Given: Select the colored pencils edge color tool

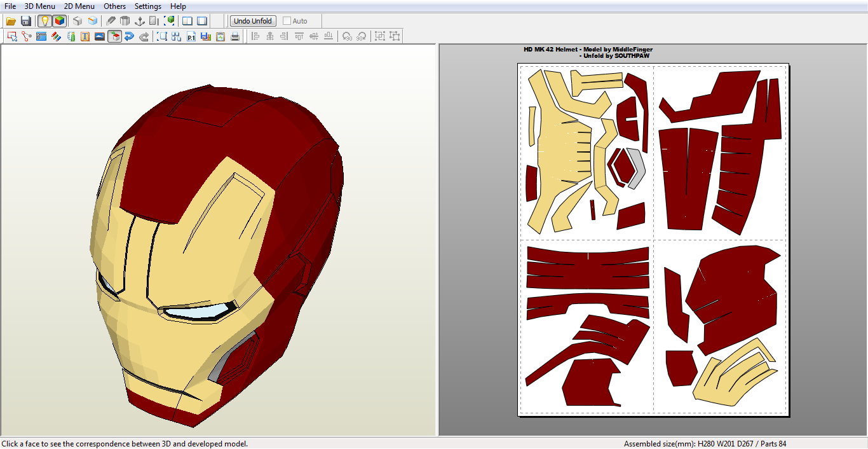Looking at the screenshot, I should [56, 36].
